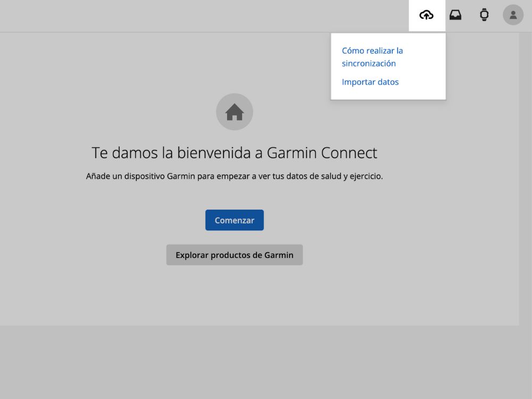Click the gray home icon circle
Screen dimensions: 532x399
tap(235, 112)
